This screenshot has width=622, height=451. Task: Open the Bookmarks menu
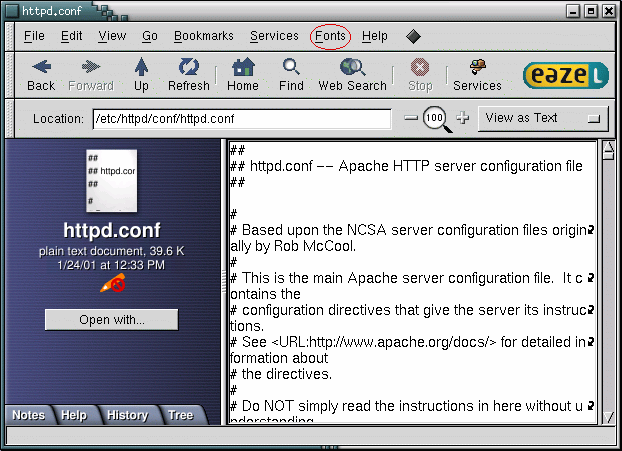(204, 36)
